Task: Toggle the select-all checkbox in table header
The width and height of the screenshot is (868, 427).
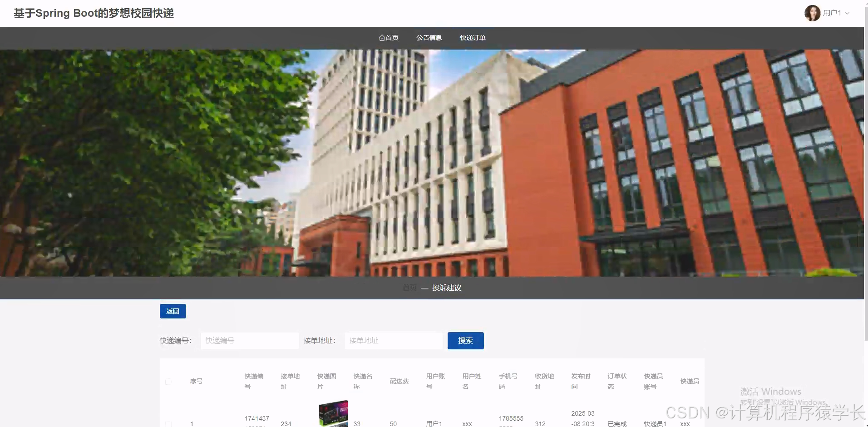Action: 168,382
